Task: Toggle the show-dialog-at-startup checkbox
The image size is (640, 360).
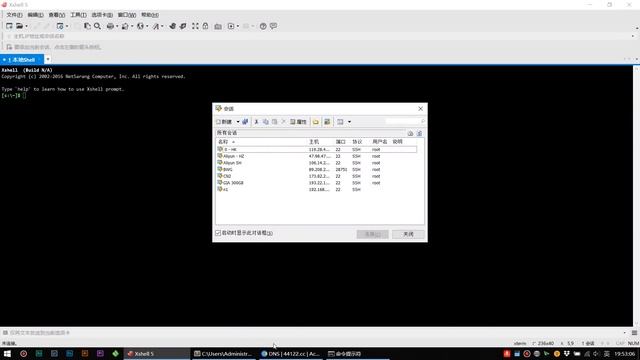Action: [218, 233]
